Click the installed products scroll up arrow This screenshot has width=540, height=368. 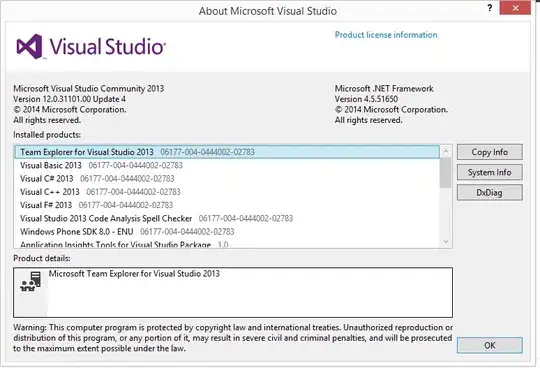click(446, 151)
